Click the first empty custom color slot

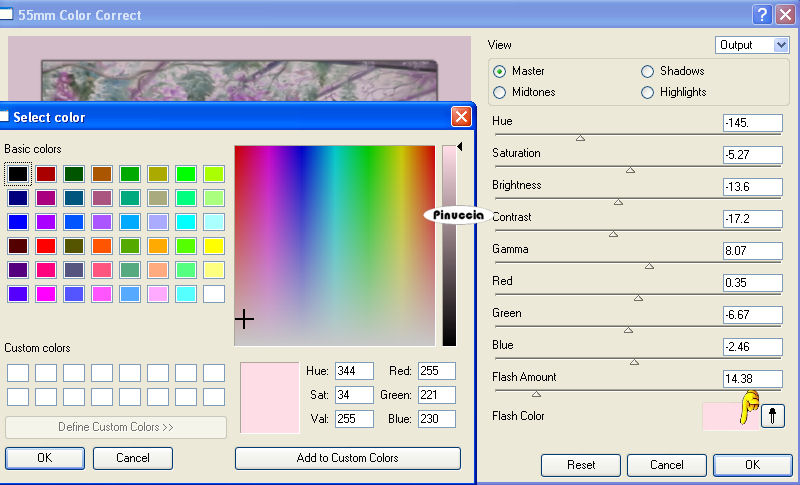tap(18, 373)
